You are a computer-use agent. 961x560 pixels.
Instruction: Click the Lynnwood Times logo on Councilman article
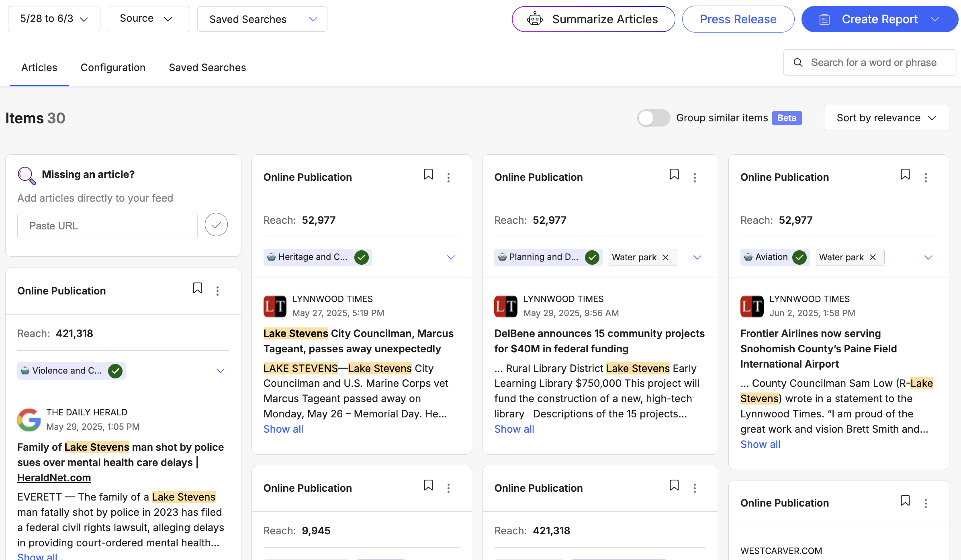(x=275, y=306)
